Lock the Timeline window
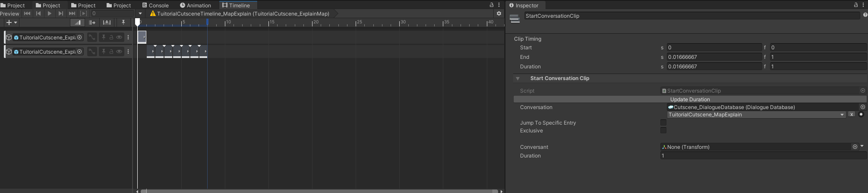868x193 pixels. click(x=491, y=5)
